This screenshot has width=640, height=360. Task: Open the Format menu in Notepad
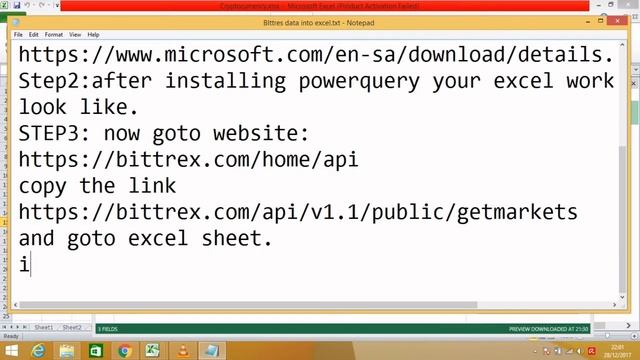coord(54,35)
